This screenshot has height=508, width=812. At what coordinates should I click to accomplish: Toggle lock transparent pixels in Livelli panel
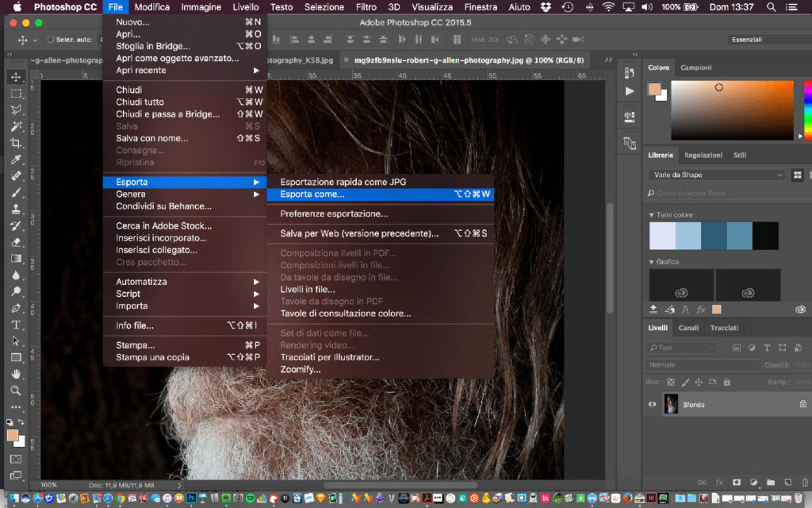(671, 382)
